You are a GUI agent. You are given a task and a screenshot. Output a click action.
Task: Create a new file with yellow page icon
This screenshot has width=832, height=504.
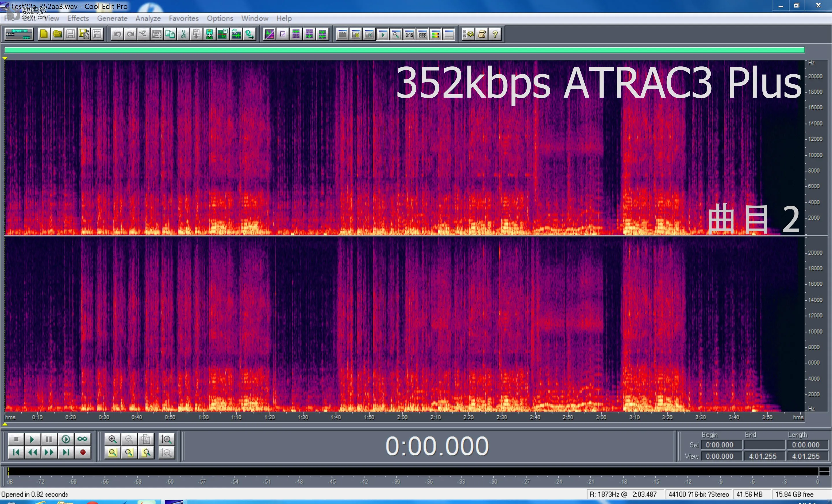pos(44,34)
